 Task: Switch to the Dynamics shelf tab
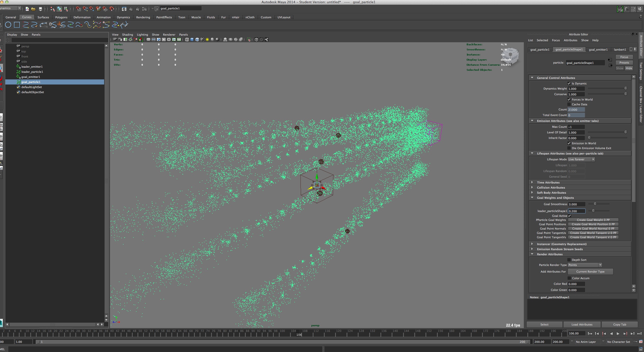click(x=123, y=17)
